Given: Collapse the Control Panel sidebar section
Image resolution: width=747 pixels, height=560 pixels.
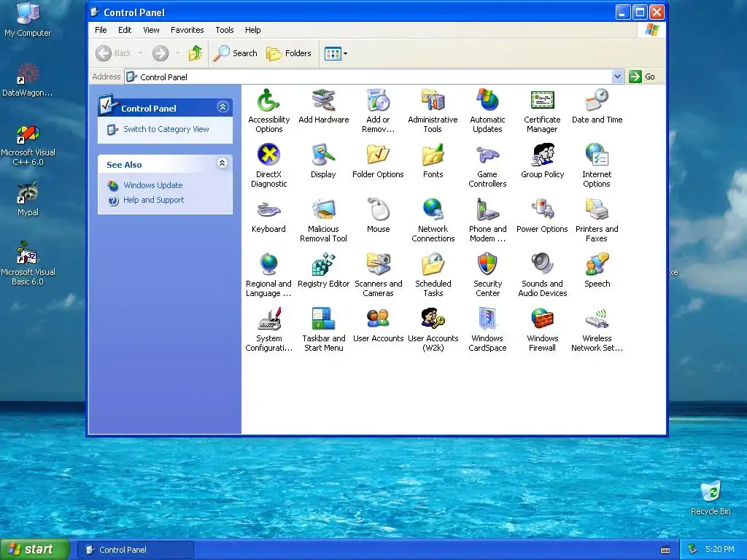Looking at the screenshot, I should 222,107.
